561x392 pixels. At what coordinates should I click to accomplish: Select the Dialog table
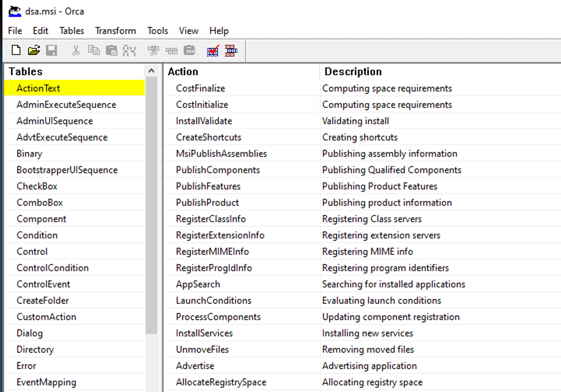coord(75,333)
